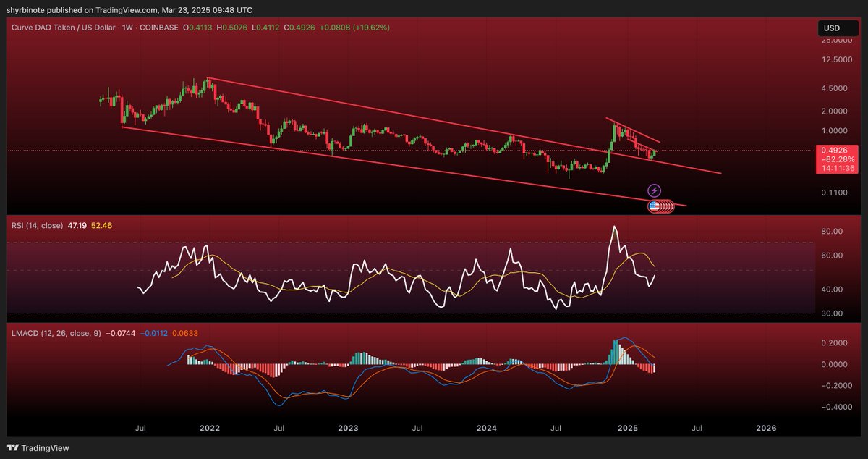Click the 2022 time axis label
868x459 pixels.
coord(210,428)
